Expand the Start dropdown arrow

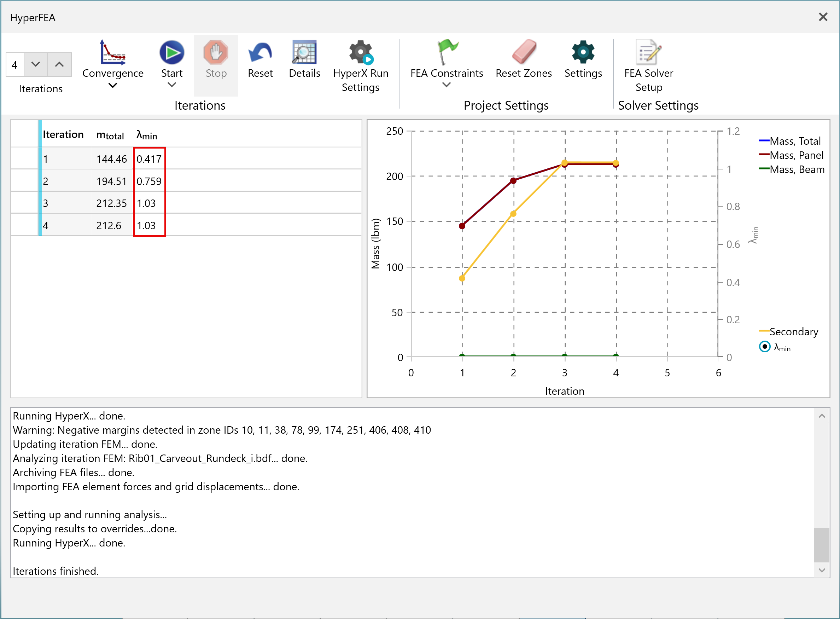click(x=172, y=85)
